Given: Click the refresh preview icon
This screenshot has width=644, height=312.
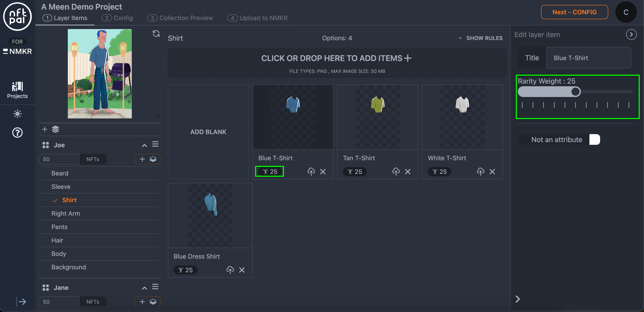Looking at the screenshot, I should (x=156, y=34).
